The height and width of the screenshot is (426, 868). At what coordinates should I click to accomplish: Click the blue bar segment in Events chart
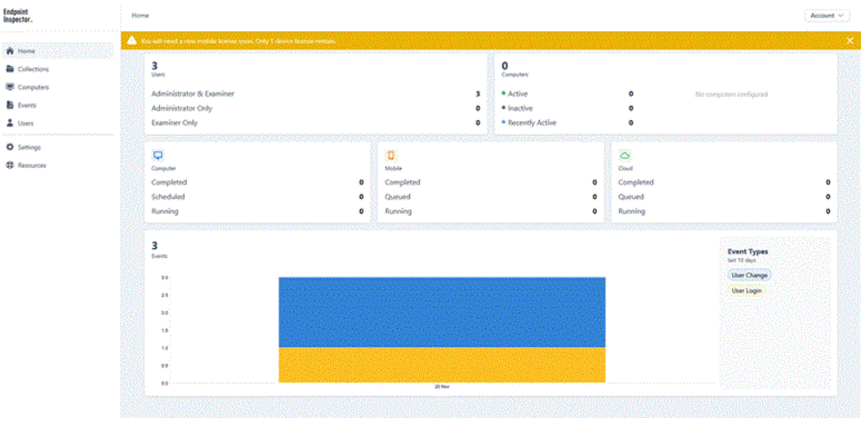click(441, 311)
